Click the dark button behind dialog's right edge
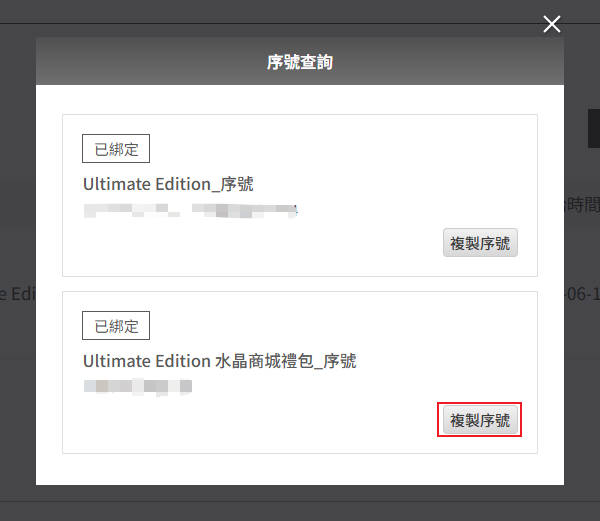 (x=593, y=129)
